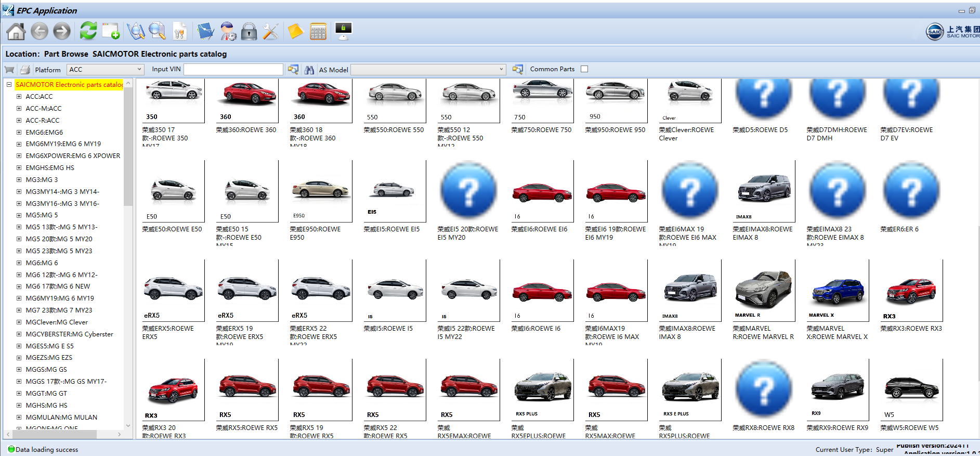The height and width of the screenshot is (456, 980).
Task: Open the shopping cart icon
Action: click(9, 69)
